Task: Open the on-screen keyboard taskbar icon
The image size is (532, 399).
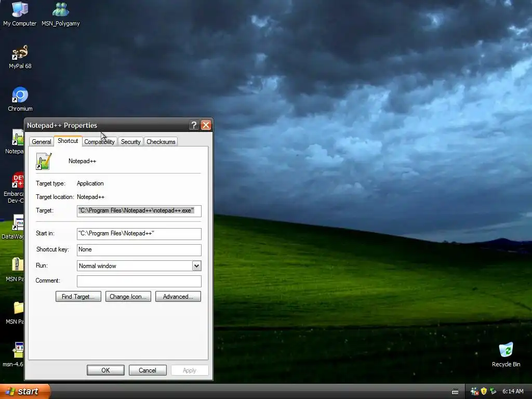Action: (455, 392)
